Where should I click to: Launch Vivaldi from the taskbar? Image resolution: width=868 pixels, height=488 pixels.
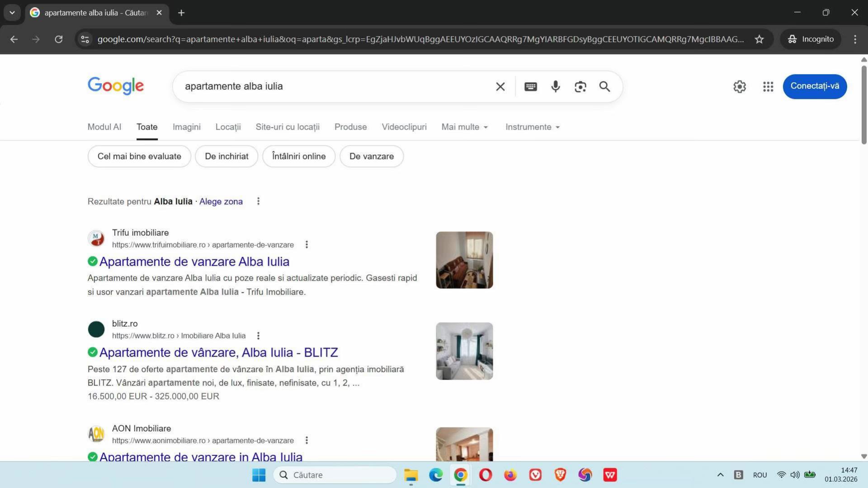pos(535,475)
